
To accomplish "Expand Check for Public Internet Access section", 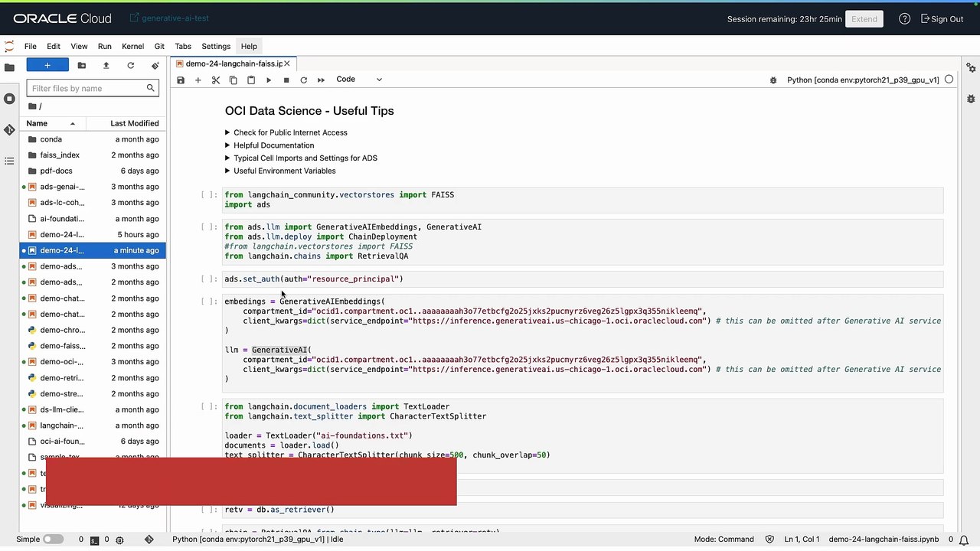I will 286,132.
